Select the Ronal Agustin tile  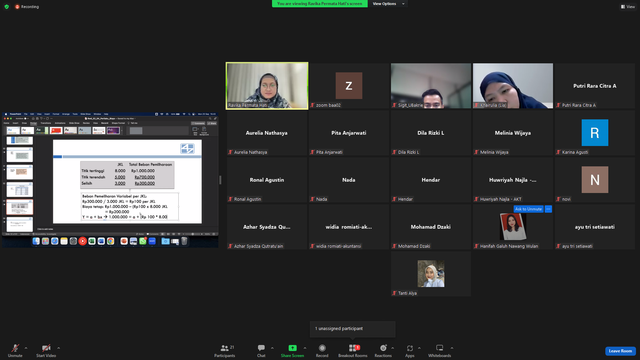(267, 180)
